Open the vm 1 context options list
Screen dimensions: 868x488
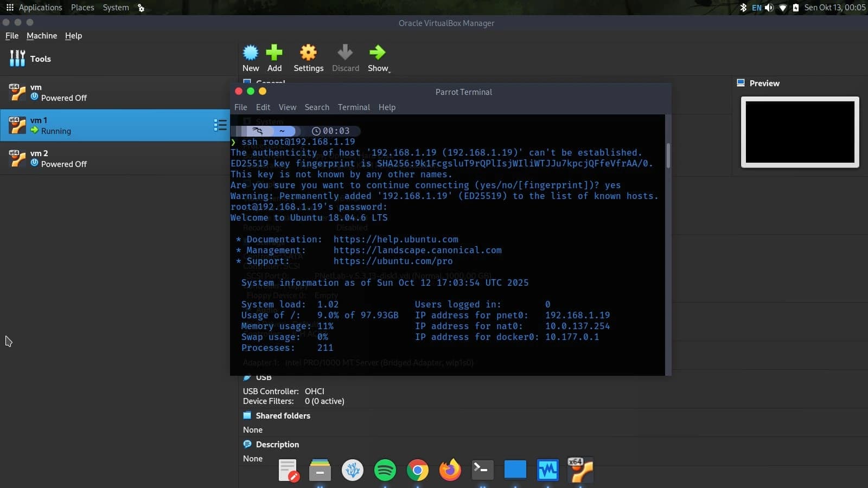coord(220,125)
